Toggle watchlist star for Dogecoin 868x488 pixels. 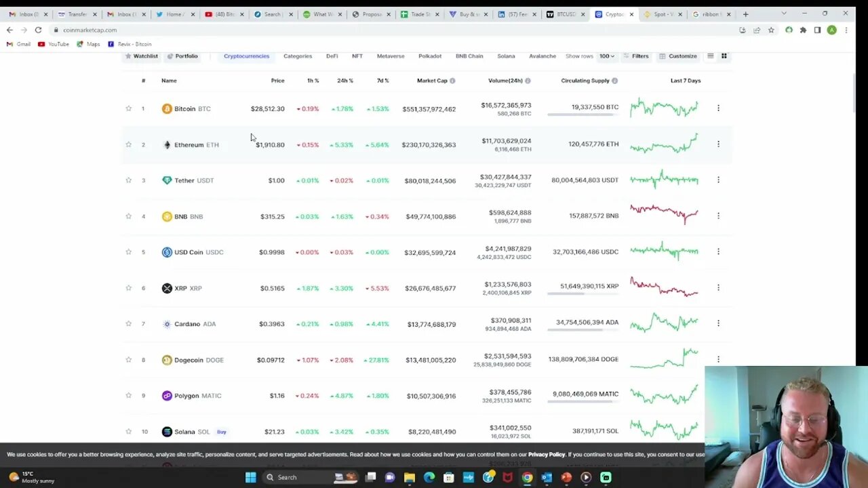(x=128, y=360)
